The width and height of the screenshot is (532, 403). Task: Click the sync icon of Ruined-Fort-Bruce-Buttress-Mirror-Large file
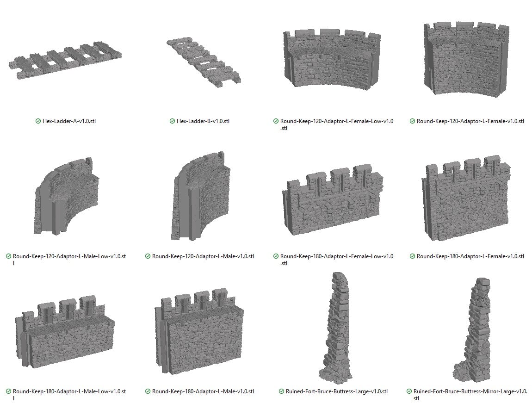tap(409, 391)
